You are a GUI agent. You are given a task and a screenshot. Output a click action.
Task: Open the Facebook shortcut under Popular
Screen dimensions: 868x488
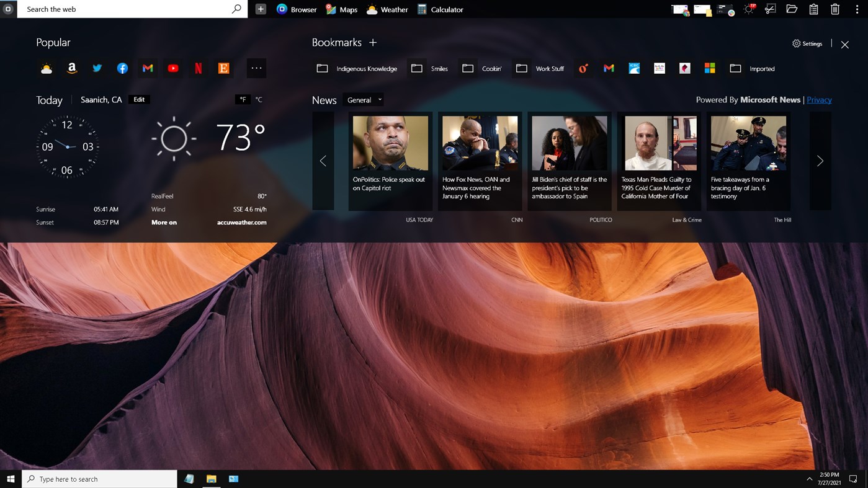(122, 68)
